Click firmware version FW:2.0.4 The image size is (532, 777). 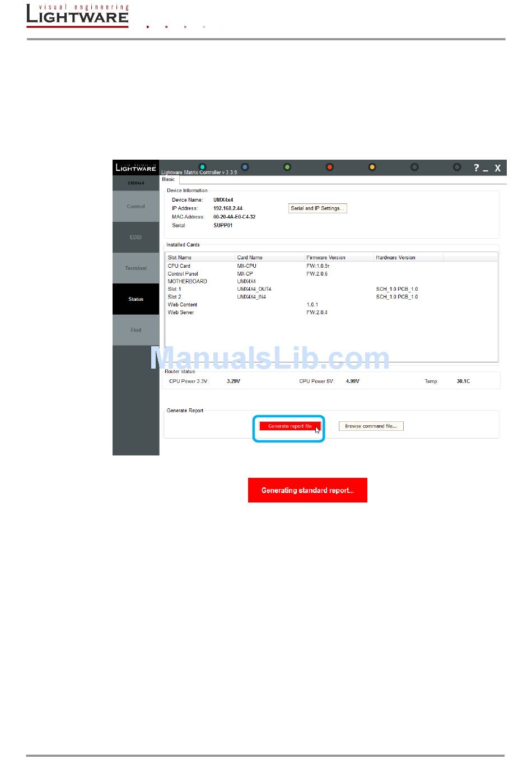pyautogui.click(x=317, y=313)
